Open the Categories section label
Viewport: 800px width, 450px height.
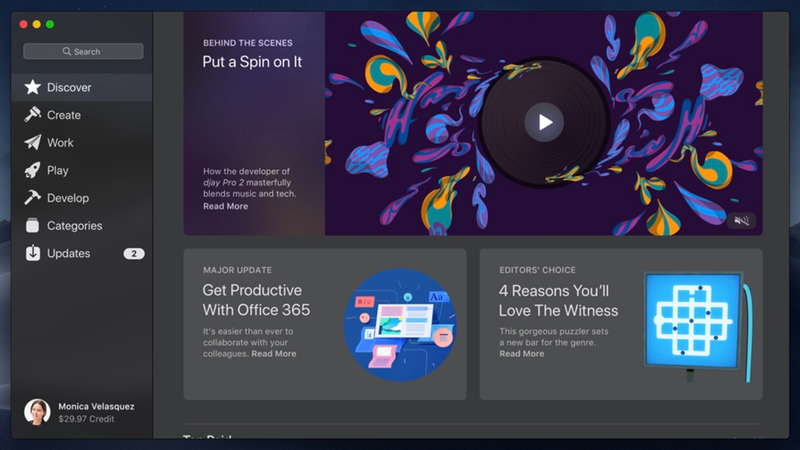pyautogui.click(x=74, y=226)
